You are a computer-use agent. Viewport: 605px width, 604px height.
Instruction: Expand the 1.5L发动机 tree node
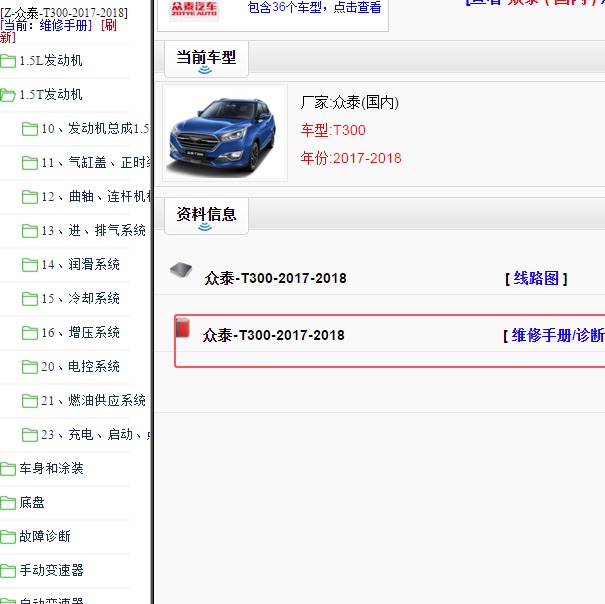coord(51,61)
